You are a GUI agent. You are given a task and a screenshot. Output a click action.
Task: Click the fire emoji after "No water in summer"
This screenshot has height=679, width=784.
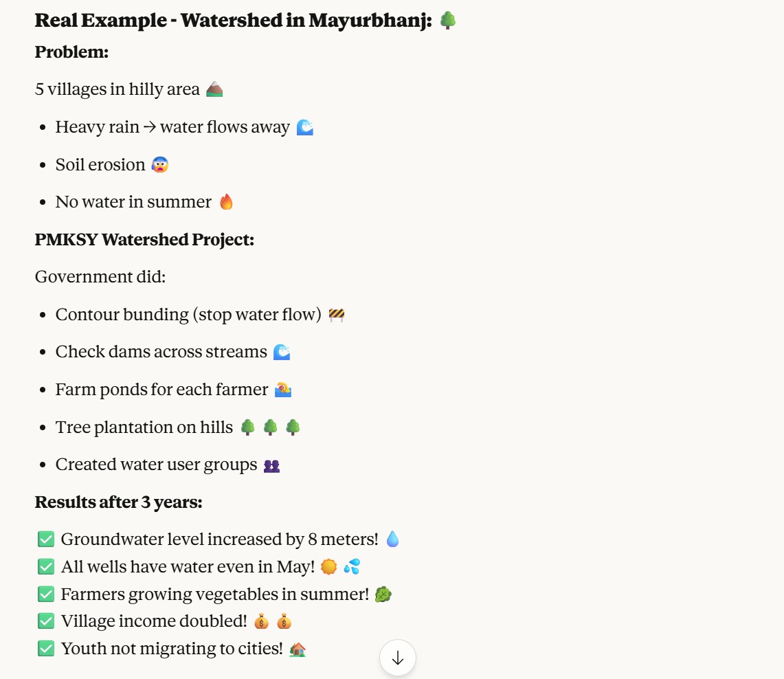pos(226,202)
